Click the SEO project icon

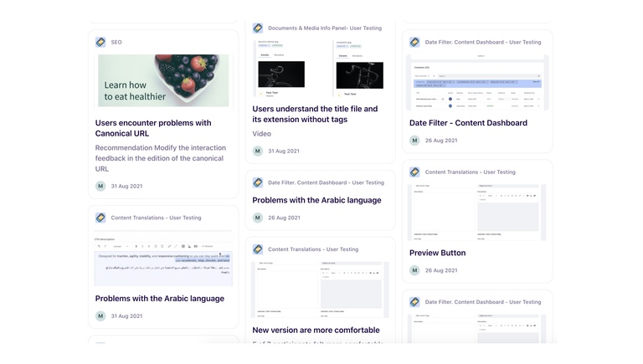(x=100, y=42)
